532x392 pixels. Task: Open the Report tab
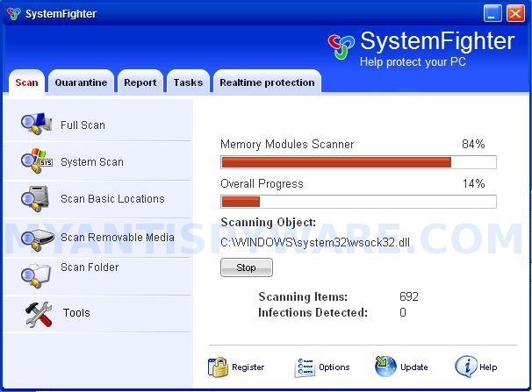pyautogui.click(x=140, y=82)
